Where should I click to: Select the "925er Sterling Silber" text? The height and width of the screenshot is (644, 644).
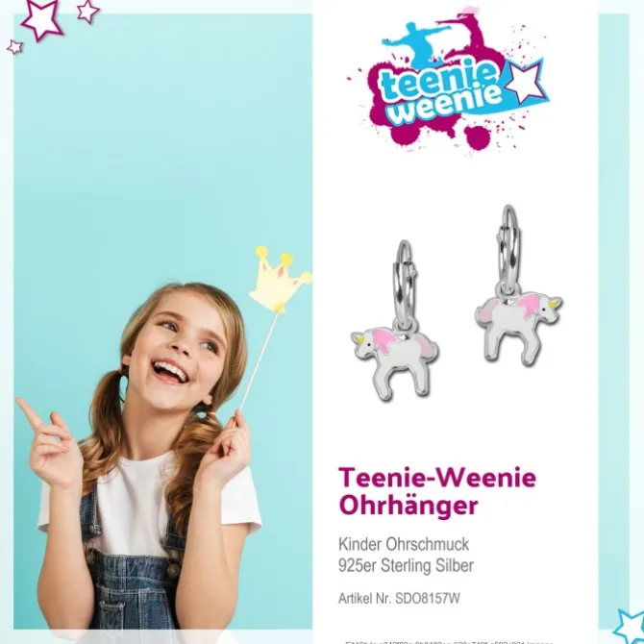(x=406, y=565)
